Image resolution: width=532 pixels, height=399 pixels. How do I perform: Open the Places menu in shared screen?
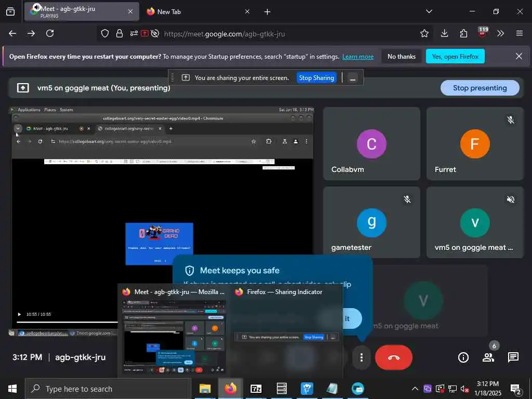click(50, 110)
